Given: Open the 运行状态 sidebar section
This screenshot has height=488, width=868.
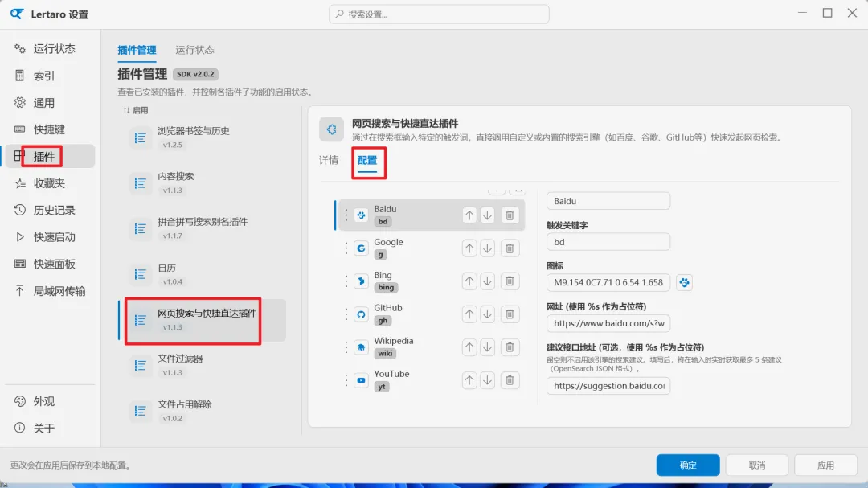Looking at the screenshot, I should click(x=50, y=49).
